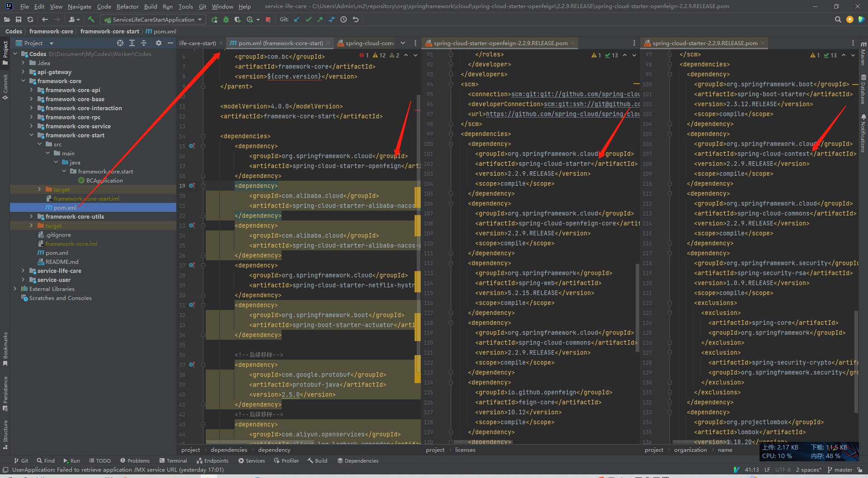Open the Bookmarks tool window on left strip
Screen dimensions: 868x478
point(5,349)
